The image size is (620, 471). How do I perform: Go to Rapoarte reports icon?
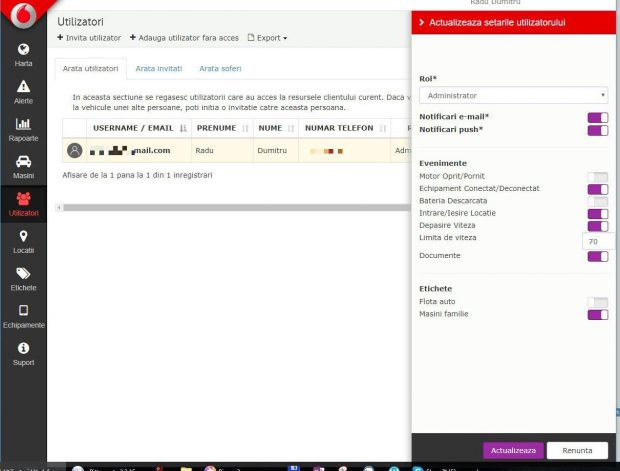[x=23, y=124]
